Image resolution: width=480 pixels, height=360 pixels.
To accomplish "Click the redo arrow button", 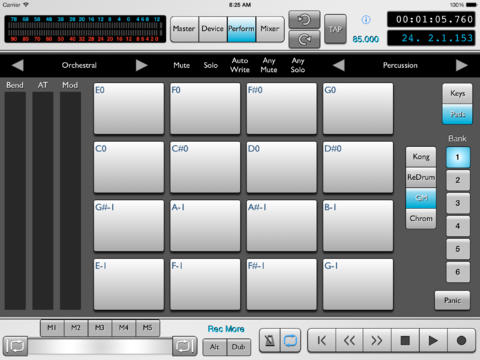I will click(x=304, y=40).
